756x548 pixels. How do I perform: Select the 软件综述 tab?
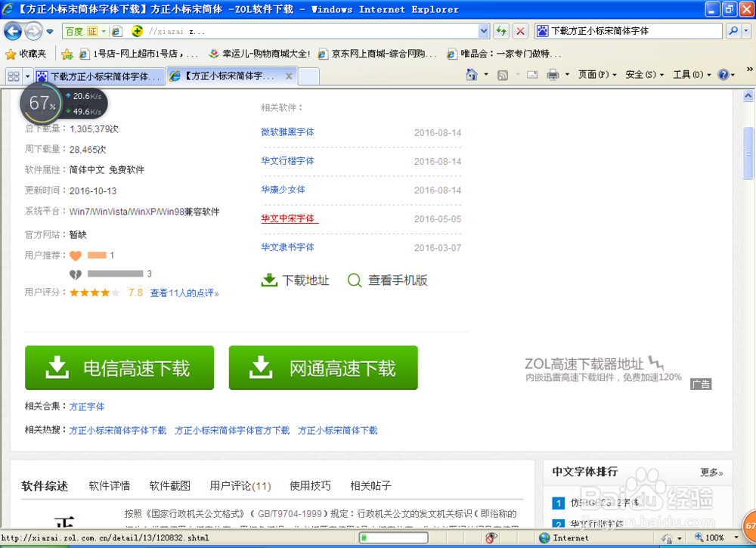(x=45, y=486)
